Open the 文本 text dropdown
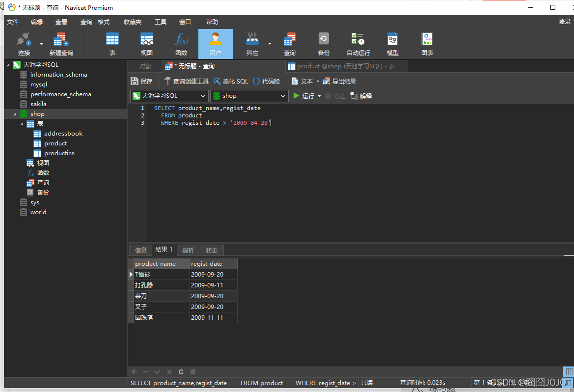The image size is (574, 392). pos(305,82)
